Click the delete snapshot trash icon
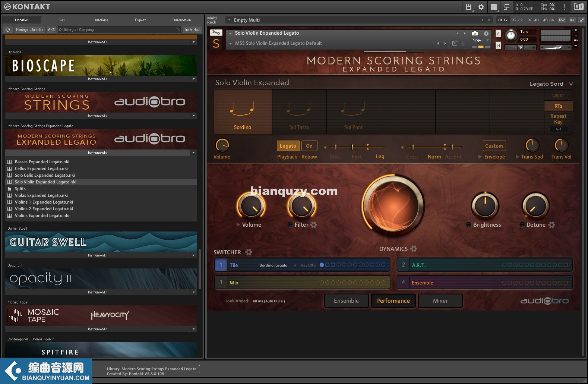The image size is (588, 384). [463, 43]
